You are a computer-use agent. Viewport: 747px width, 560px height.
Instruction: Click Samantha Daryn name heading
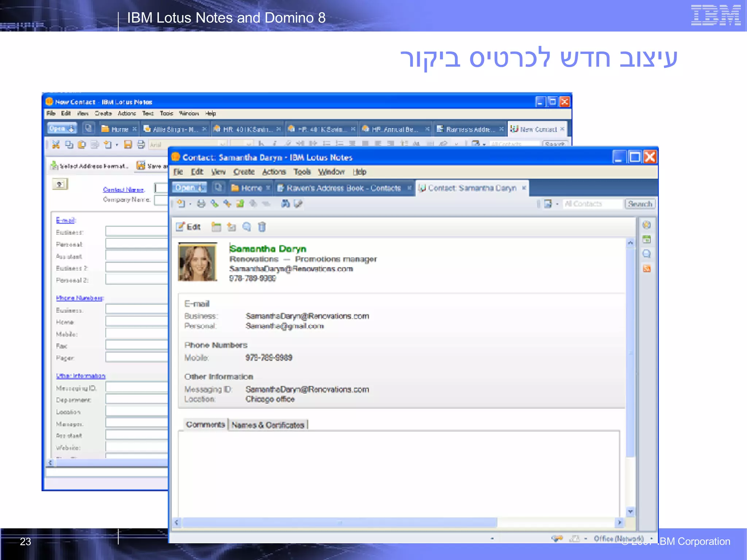pyautogui.click(x=268, y=249)
